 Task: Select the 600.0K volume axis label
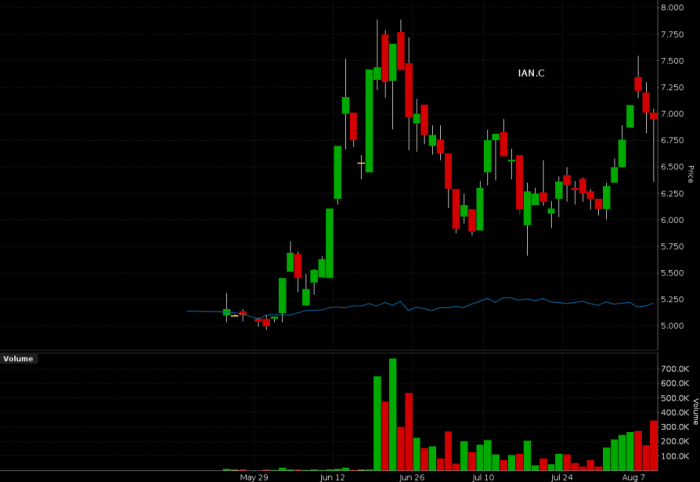[675, 383]
